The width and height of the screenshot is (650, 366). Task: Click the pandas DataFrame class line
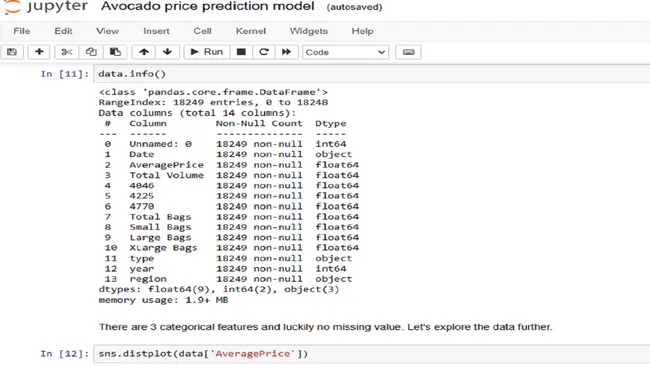point(213,92)
